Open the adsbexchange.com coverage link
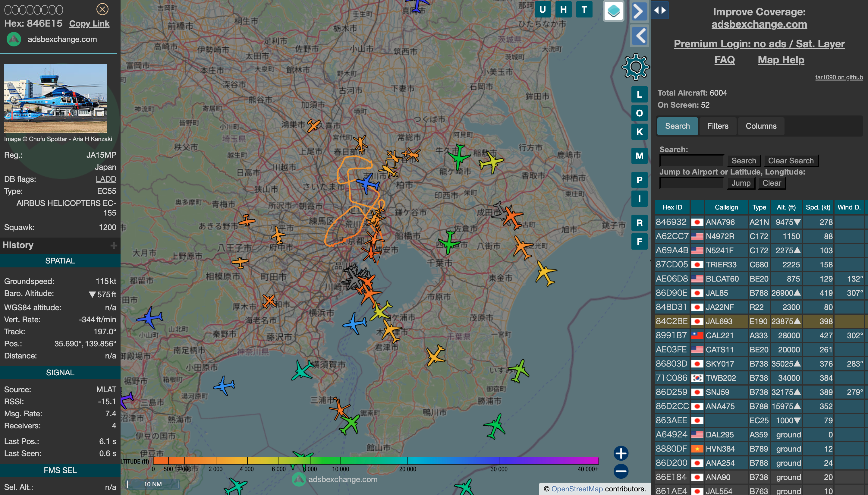The height and width of the screenshot is (495, 868). (759, 24)
